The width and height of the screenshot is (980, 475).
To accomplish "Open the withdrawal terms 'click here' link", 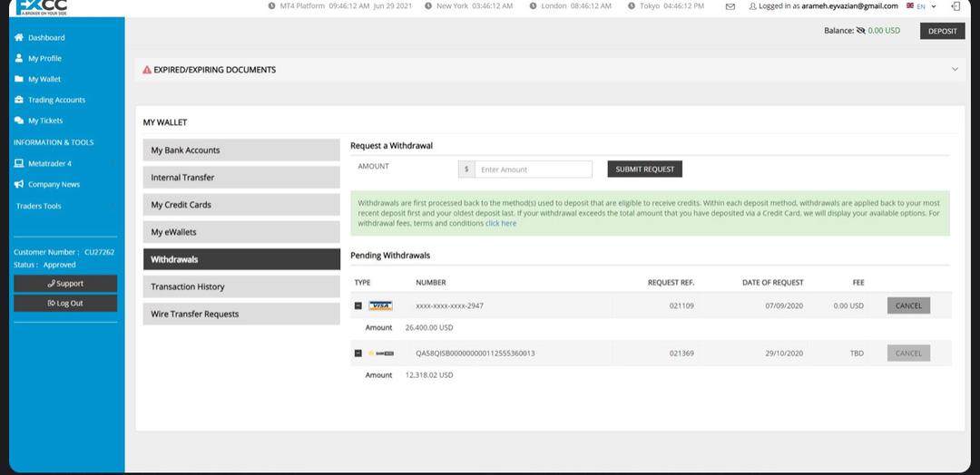I will [501, 224].
